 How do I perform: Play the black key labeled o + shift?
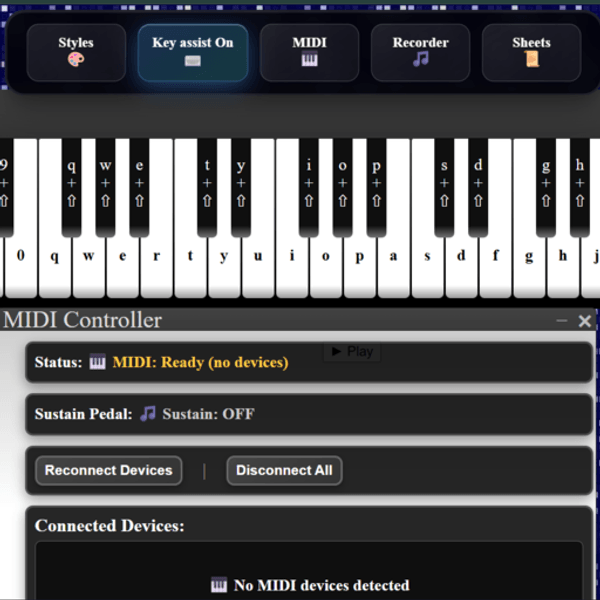coord(342,188)
